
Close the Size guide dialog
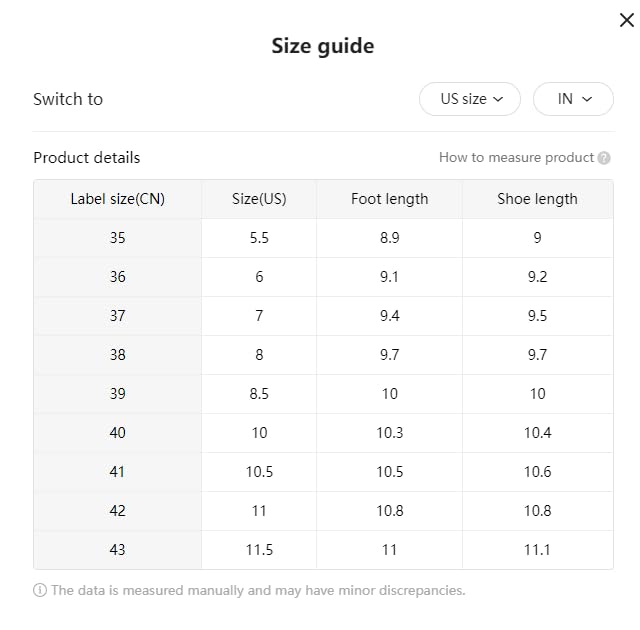(x=627, y=20)
